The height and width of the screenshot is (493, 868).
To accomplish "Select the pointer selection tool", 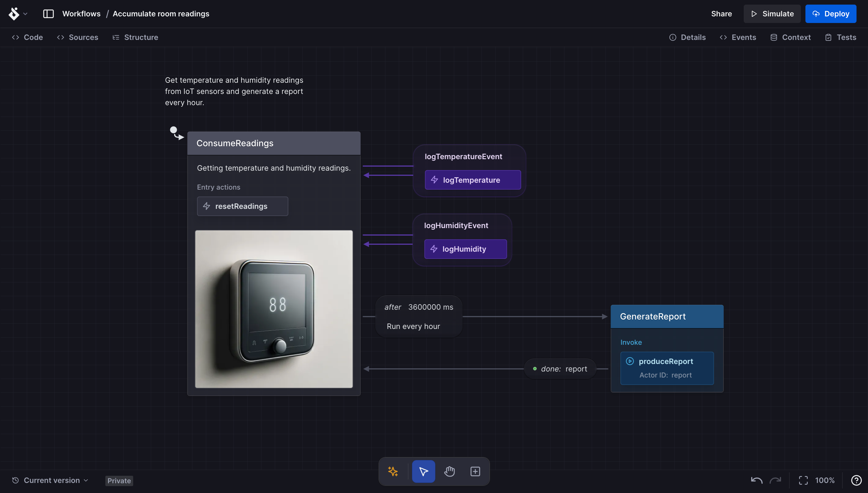I will [423, 471].
